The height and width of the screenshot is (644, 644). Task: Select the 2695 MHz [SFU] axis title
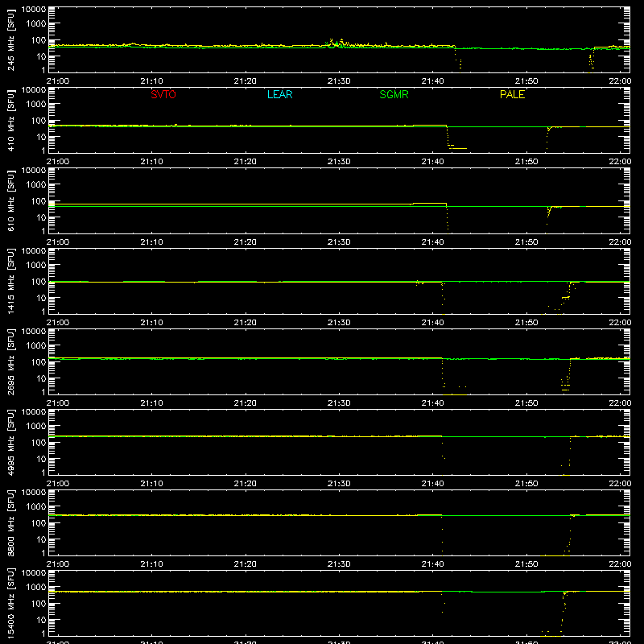click(x=11, y=361)
